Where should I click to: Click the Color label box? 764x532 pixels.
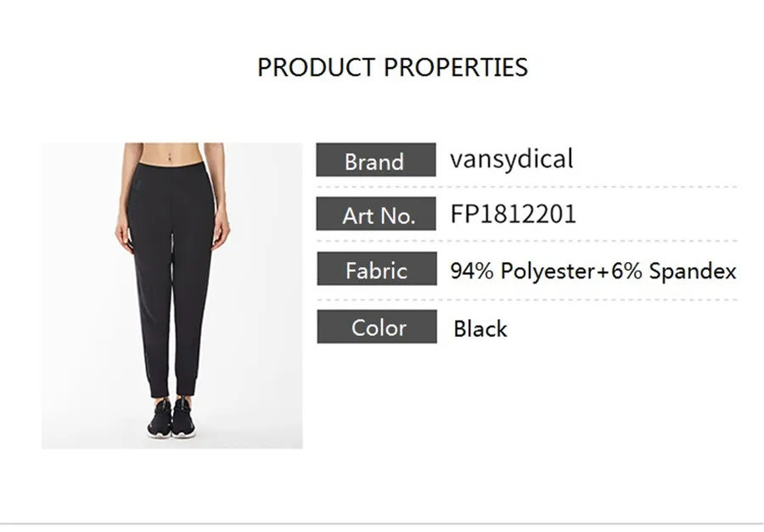[377, 327]
